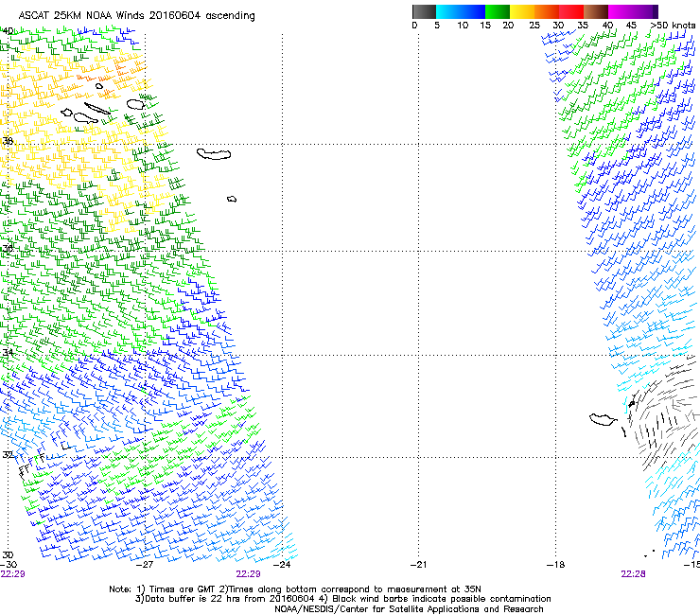Click the '25' label under the color scale
700x615 pixels.
click(x=534, y=26)
